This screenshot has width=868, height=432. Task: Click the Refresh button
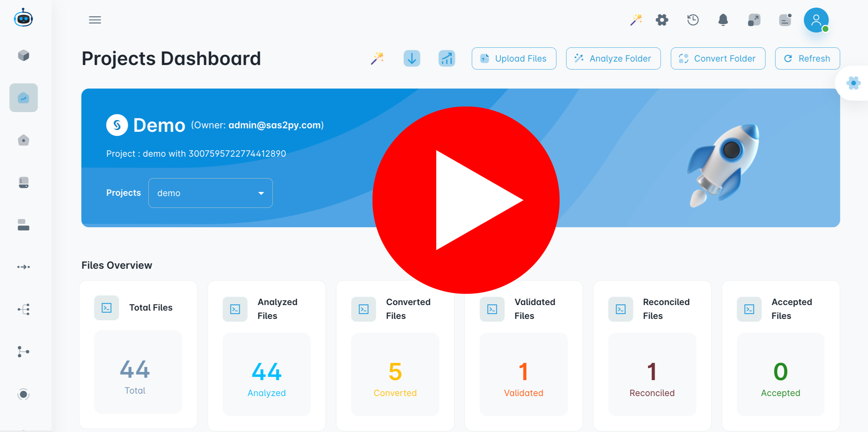click(x=807, y=58)
